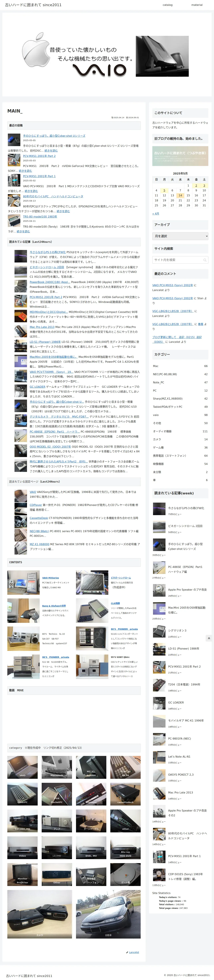
Task: Open the GC LOADER article link
Action: [x=37, y=387]
